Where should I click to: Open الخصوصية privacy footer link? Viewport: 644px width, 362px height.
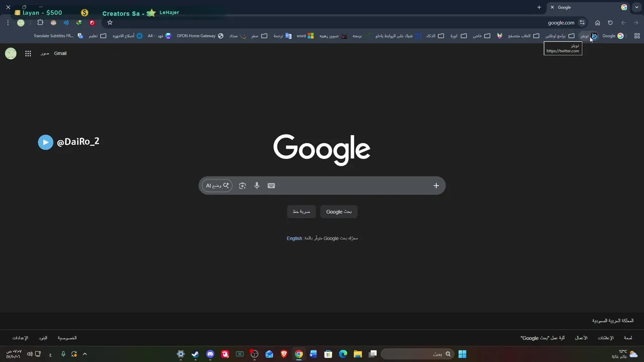[67, 338]
